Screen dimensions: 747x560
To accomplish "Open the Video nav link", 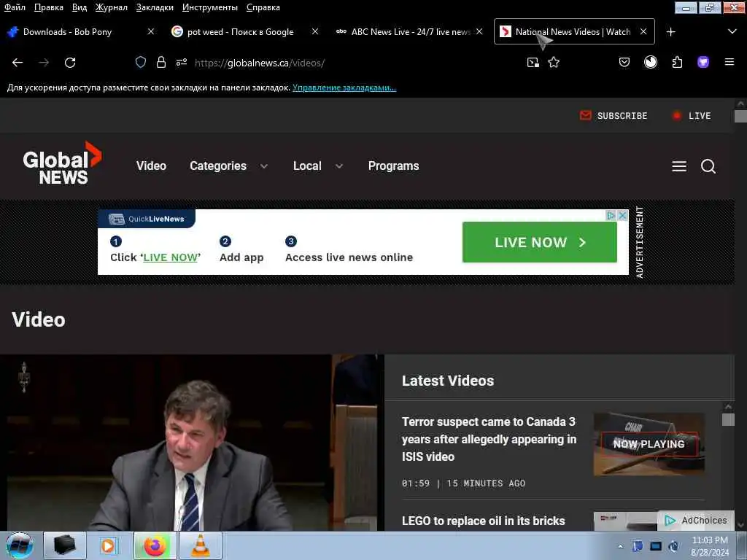I will (x=151, y=166).
